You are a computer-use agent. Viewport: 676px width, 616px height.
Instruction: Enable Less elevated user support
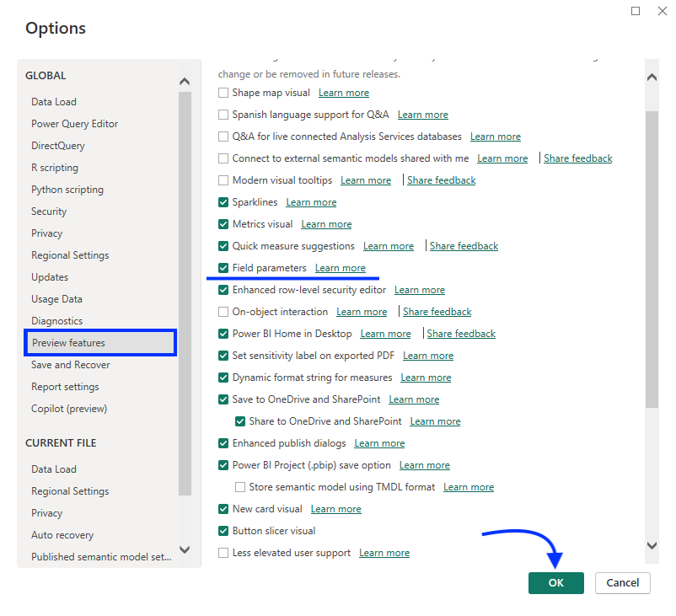223,553
